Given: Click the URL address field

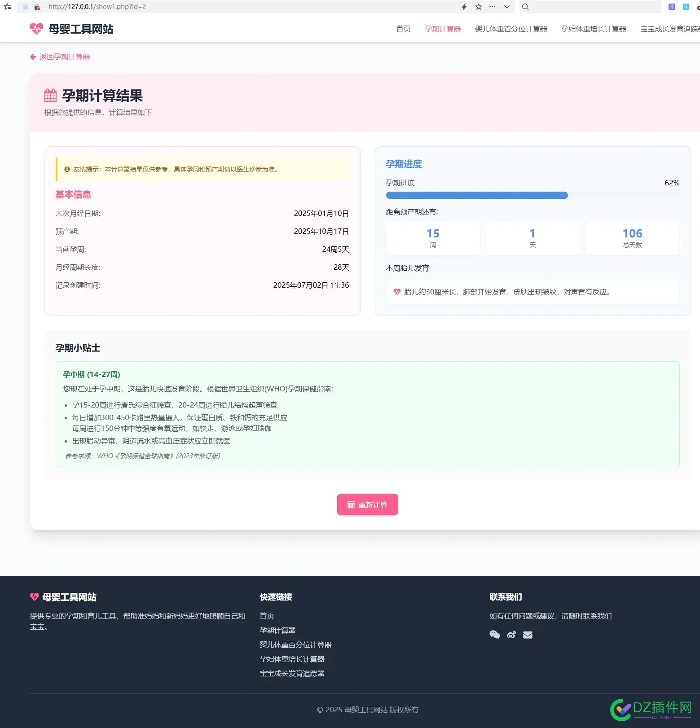Looking at the screenshot, I should [225, 7].
